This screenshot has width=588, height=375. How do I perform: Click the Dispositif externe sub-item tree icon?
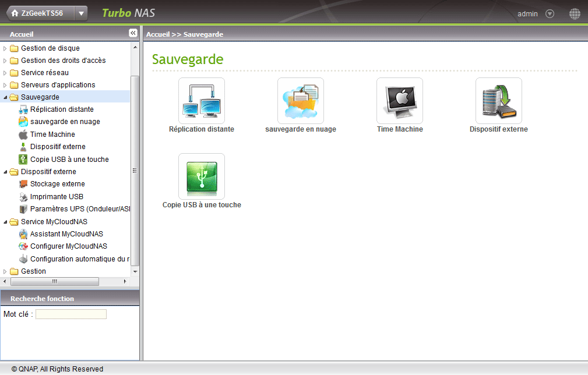pyautogui.click(x=23, y=147)
